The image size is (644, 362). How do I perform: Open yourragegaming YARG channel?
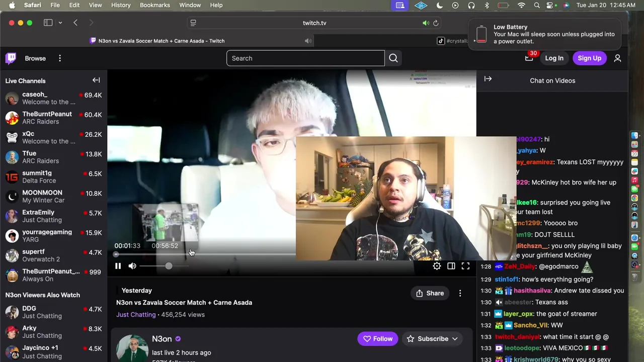click(x=53, y=236)
